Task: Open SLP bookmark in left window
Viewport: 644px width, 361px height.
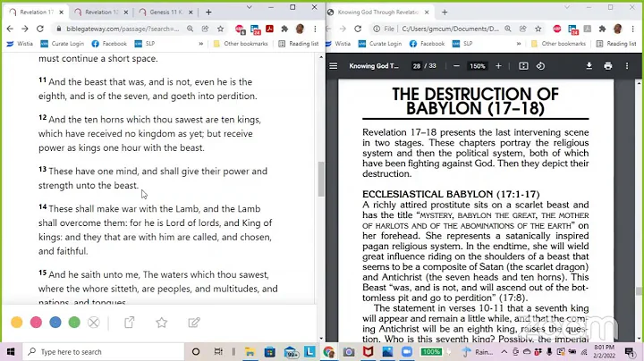Action: tap(145, 44)
